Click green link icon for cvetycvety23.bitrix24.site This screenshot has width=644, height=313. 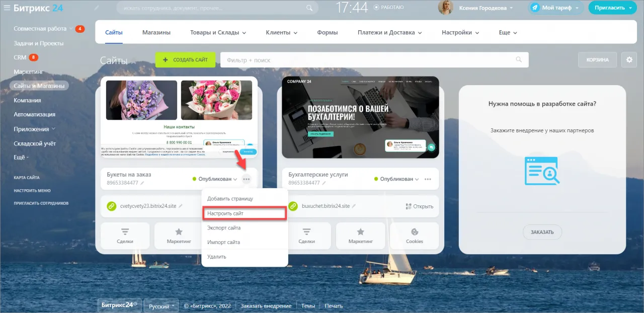pos(112,206)
